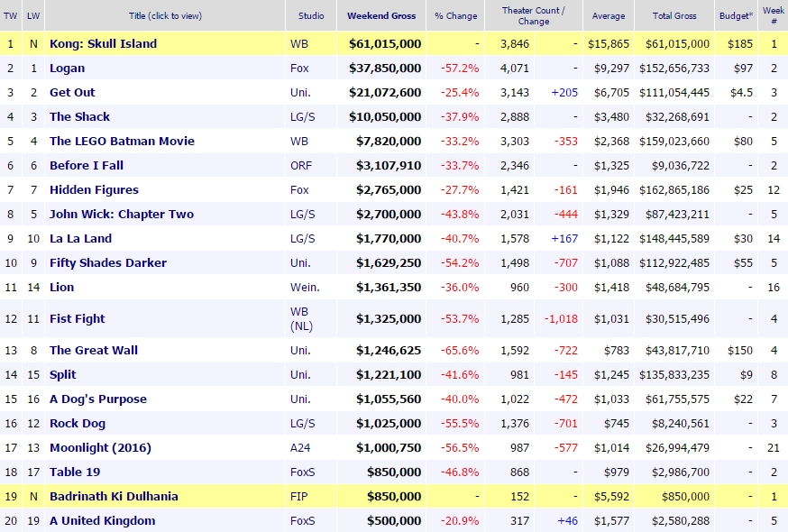Click the -57.2% change for Logan
Image resolution: width=788 pixels, height=532 pixels.
[x=460, y=68]
